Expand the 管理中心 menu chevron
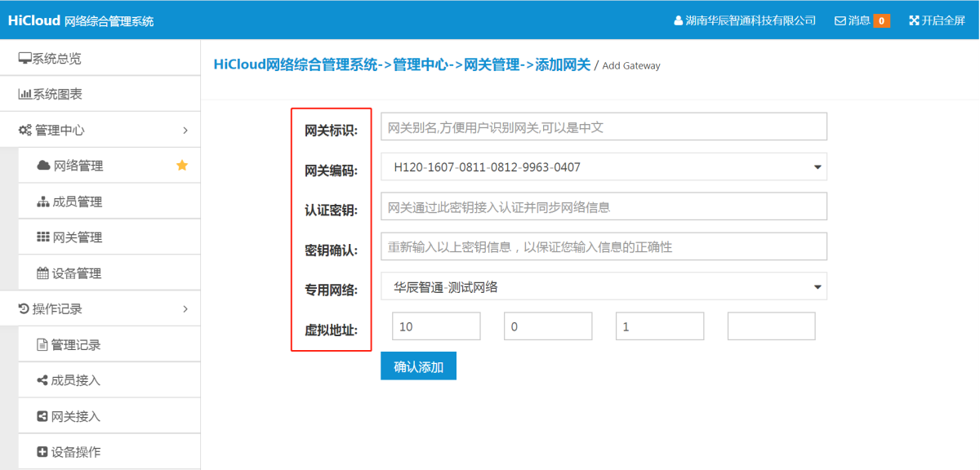The width and height of the screenshot is (980, 470). point(185,129)
